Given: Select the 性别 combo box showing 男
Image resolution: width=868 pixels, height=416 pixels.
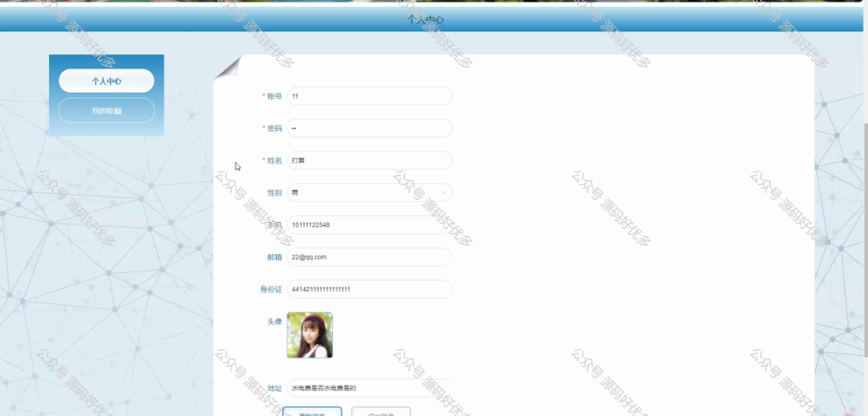Looking at the screenshot, I should pyautogui.click(x=370, y=192).
